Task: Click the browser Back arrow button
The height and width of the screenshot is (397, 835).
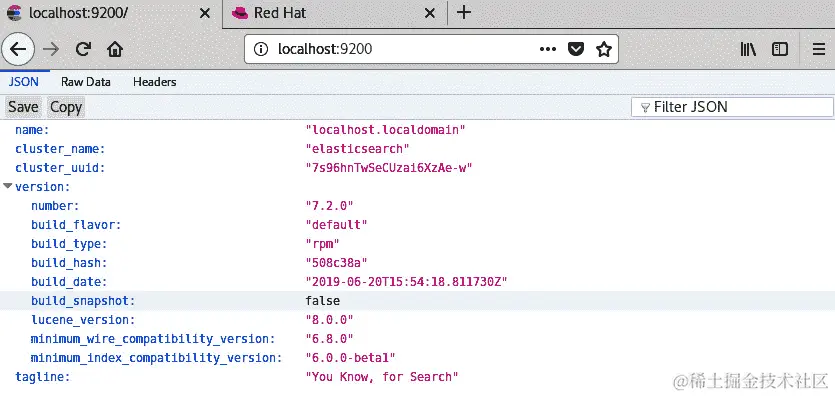Action: (18, 49)
